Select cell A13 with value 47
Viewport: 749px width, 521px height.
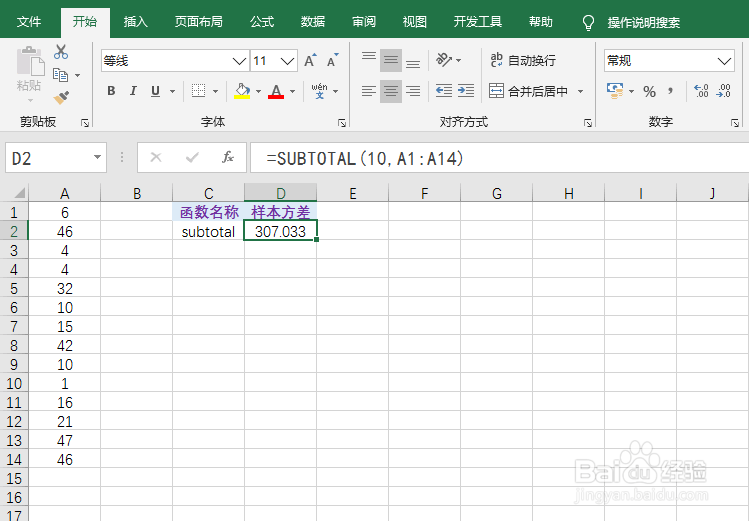(x=64, y=440)
